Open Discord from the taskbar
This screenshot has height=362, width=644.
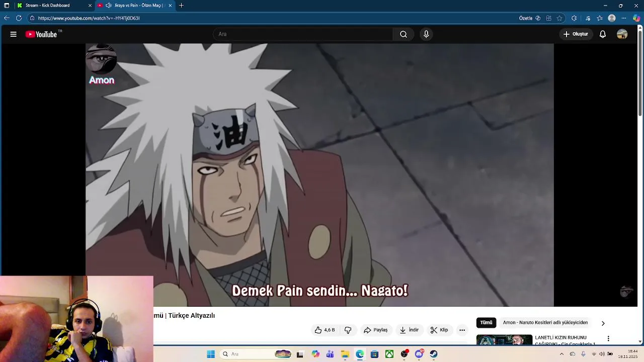[419, 354]
